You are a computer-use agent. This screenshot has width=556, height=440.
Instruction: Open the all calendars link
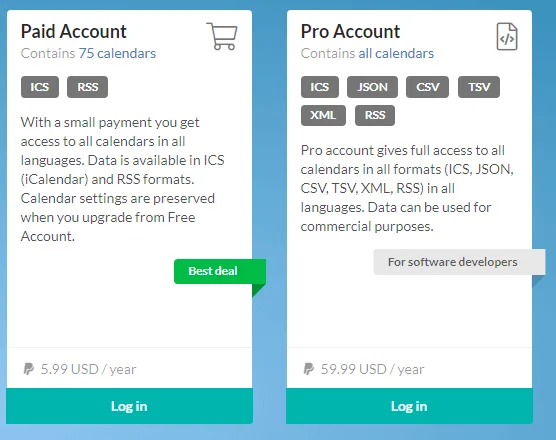[x=396, y=53]
